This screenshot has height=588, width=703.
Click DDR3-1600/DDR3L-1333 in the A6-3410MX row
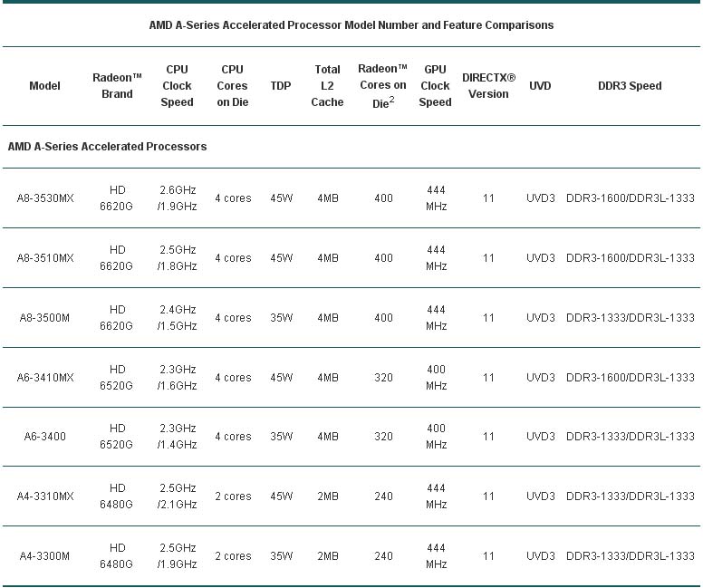click(x=631, y=377)
